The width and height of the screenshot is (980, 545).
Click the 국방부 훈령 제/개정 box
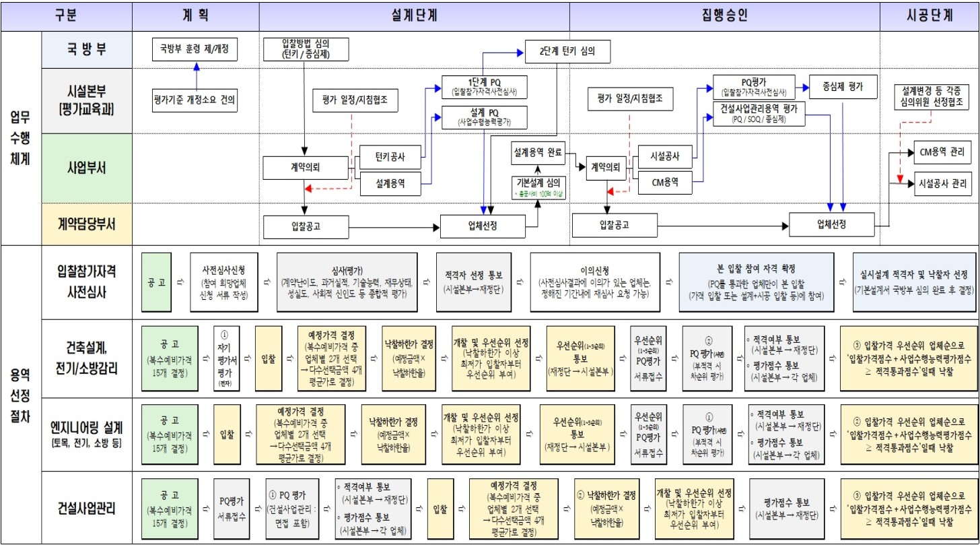[196, 49]
